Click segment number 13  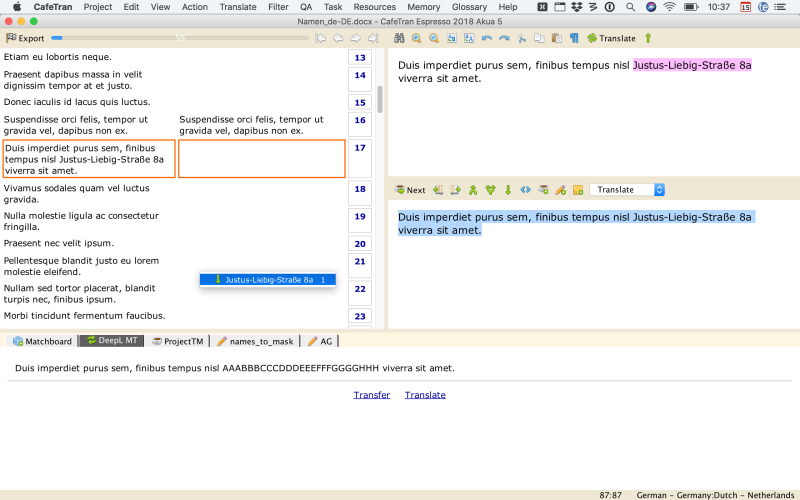pyautogui.click(x=360, y=57)
